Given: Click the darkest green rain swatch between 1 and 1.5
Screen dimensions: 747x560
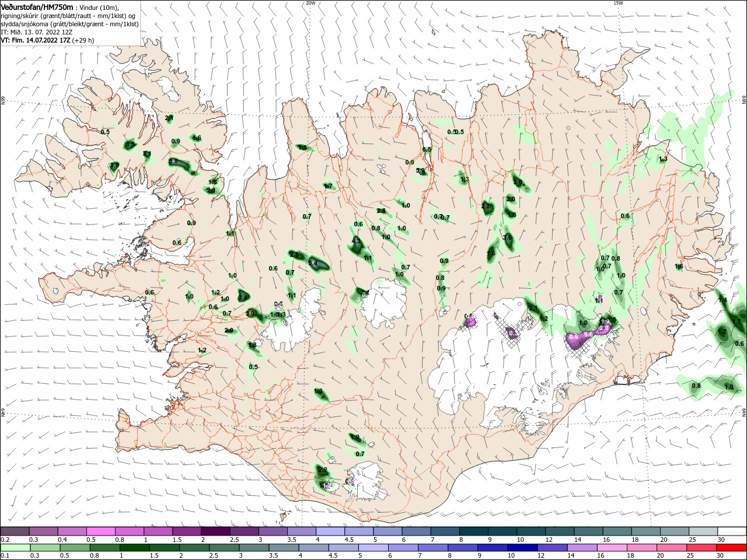Looking at the screenshot, I should [x=135, y=548].
